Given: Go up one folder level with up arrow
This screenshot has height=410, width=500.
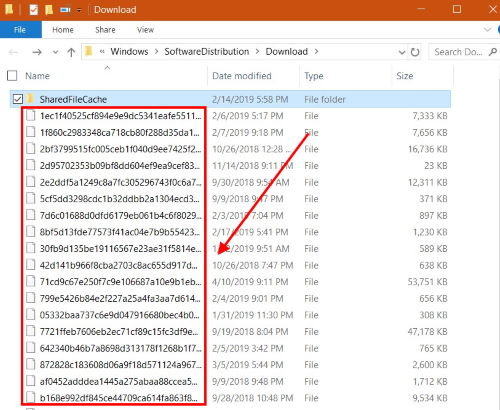Looking at the screenshot, I should pos(71,52).
